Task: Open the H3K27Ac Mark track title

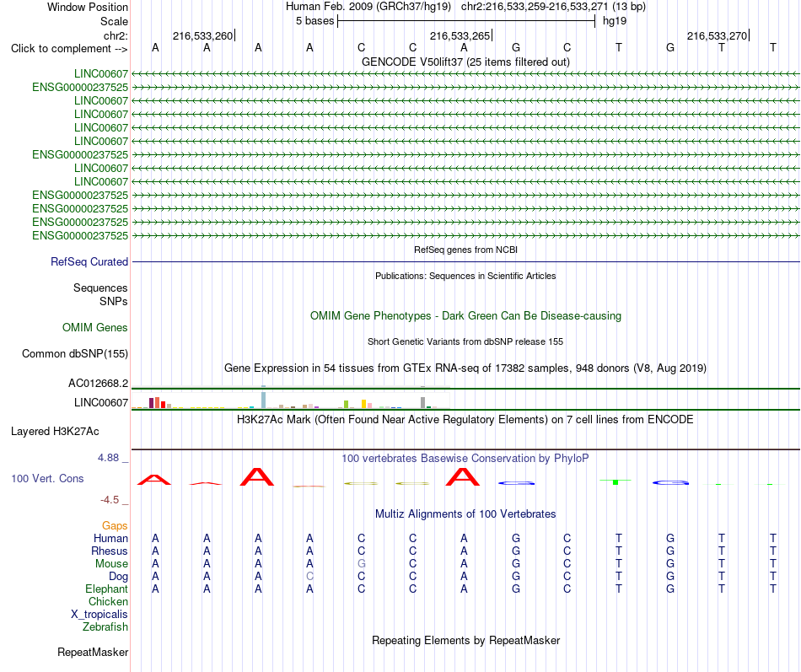Action: coord(465,420)
